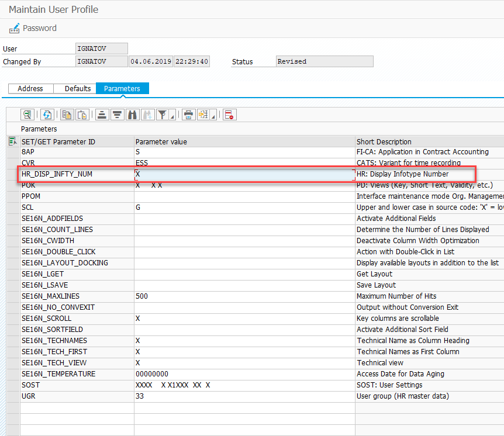The width and height of the screenshot is (504, 436).
Task: Open the Details magnifier icon in the toolbar
Action: pos(27,115)
